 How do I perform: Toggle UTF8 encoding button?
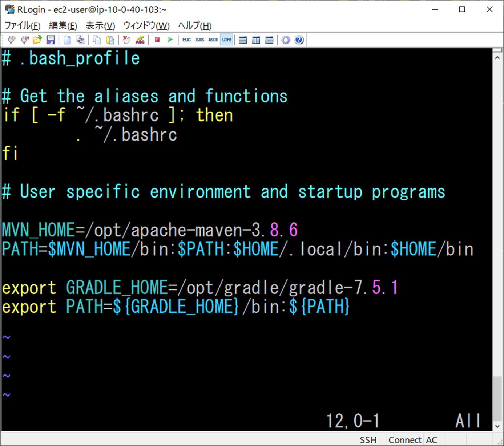[227, 40]
